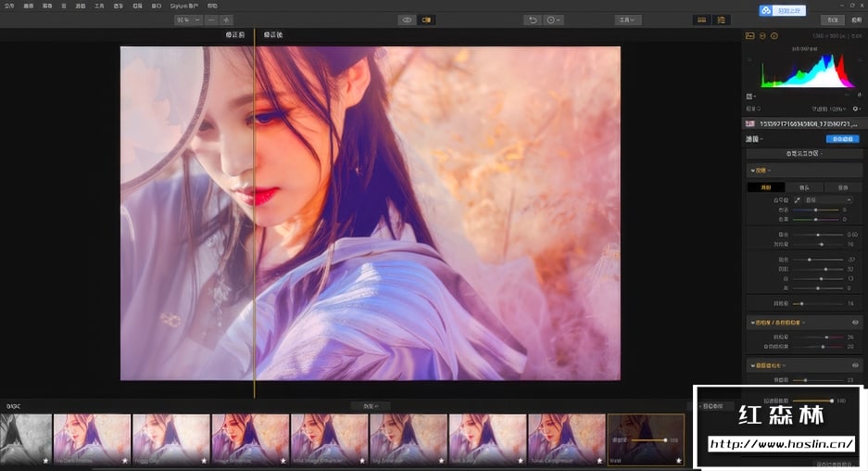The width and height of the screenshot is (868, 471).
Task: Open the workspace selector dropdown
Action: 804,154
